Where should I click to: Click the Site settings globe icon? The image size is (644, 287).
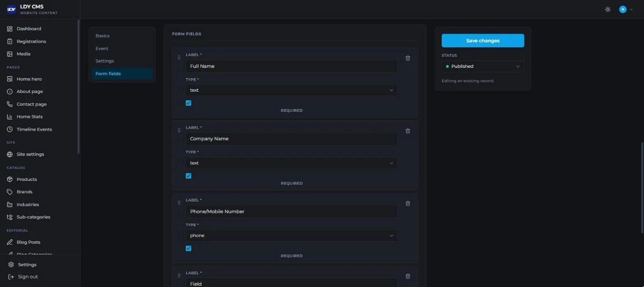(10, 154)
